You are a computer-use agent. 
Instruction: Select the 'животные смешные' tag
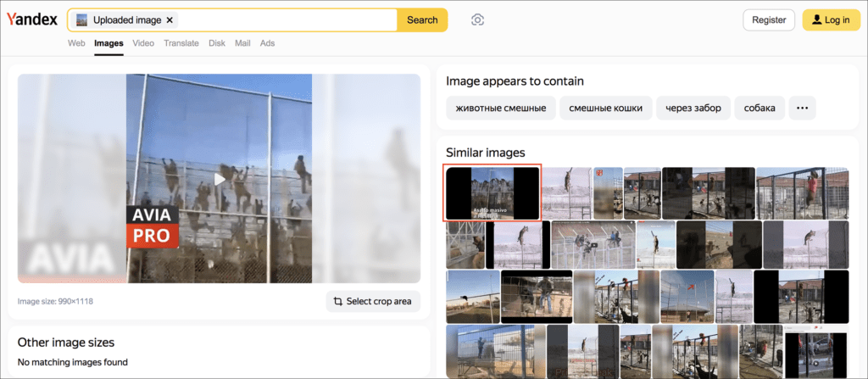pyautogui.click(x=500, y=108)
